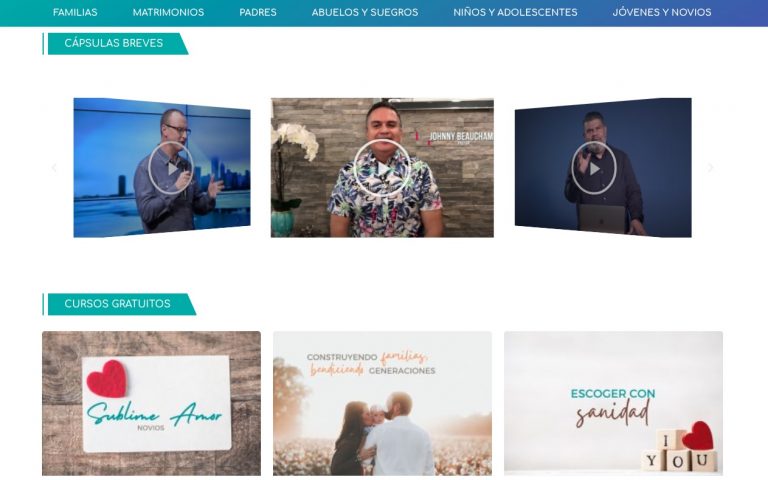The height and width of the screenshot is (480, 768).
Task: Go to Niños y Adolescentes section
Action: tap(515, 12)
